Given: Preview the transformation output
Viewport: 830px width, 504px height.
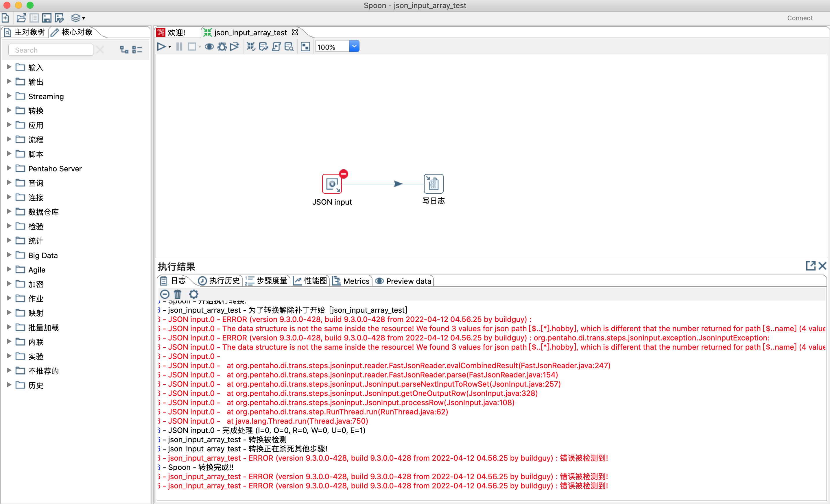Looking at the screenshot, I should (209, 47).
